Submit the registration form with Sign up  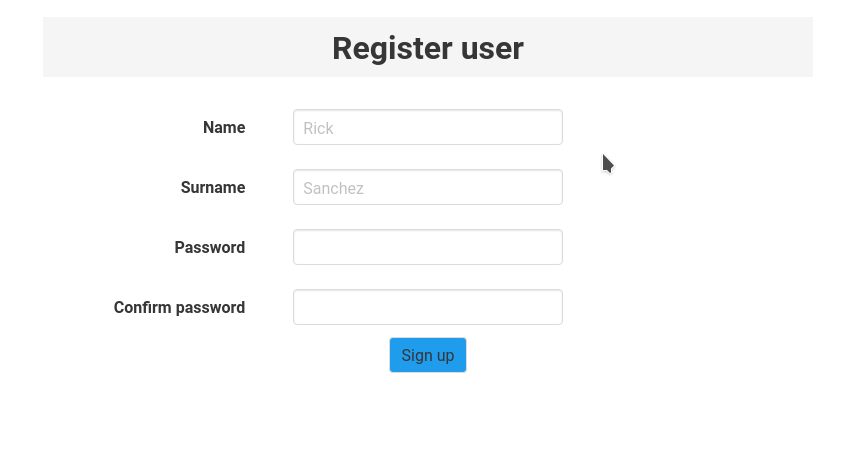tap(427, 355)
